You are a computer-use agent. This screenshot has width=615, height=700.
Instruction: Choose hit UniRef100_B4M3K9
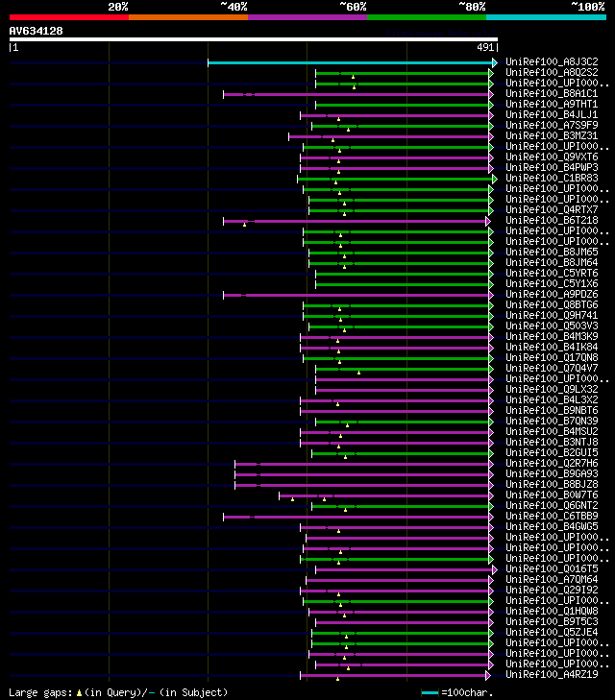point(552,337)
